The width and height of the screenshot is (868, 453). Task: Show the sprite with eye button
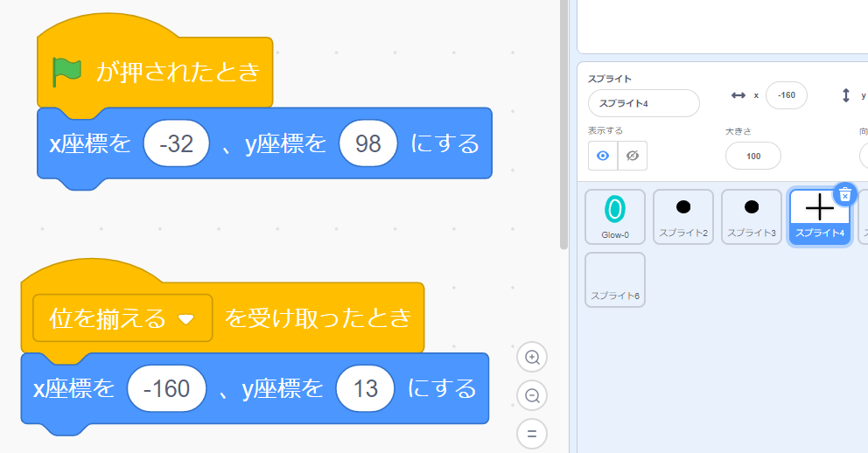[603, 156]
